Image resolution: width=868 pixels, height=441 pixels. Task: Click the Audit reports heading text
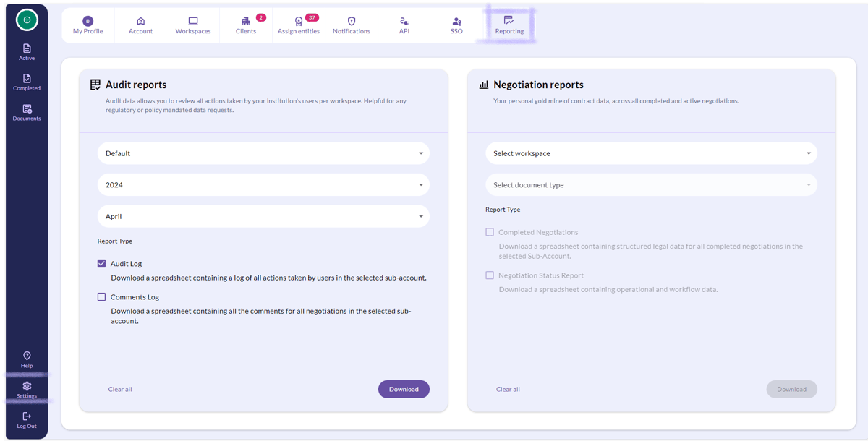coord(136,85)
